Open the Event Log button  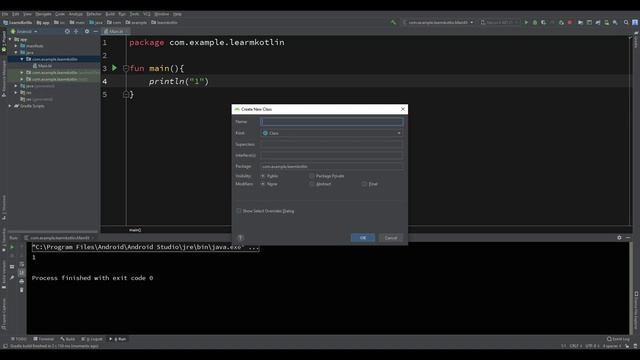pyautogui.click(x=618, y=339)
